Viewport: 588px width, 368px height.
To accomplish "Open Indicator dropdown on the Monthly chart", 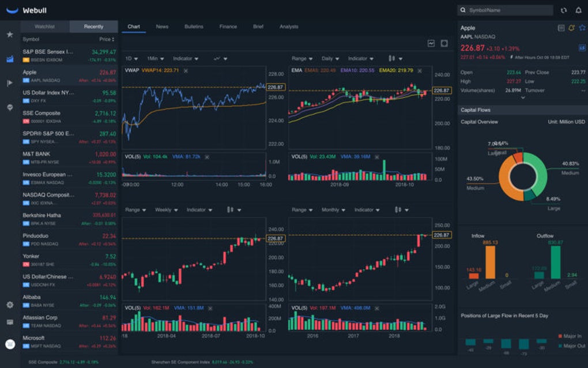I will click(x=367, y=210).
